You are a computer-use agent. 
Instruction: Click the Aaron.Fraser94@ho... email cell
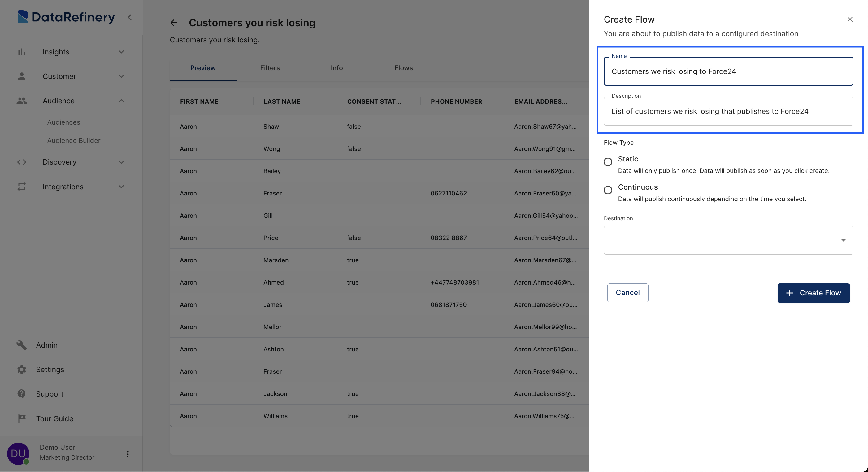545,371
